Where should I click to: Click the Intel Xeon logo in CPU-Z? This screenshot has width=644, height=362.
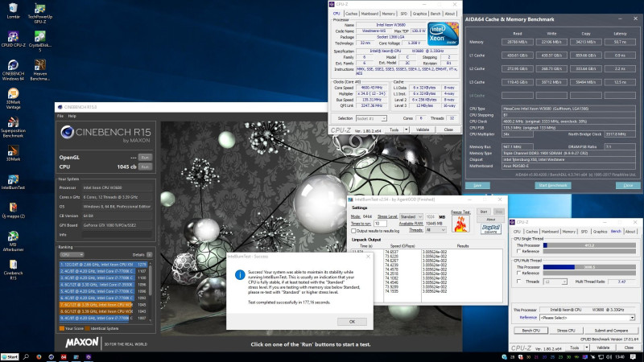(442, 34)
